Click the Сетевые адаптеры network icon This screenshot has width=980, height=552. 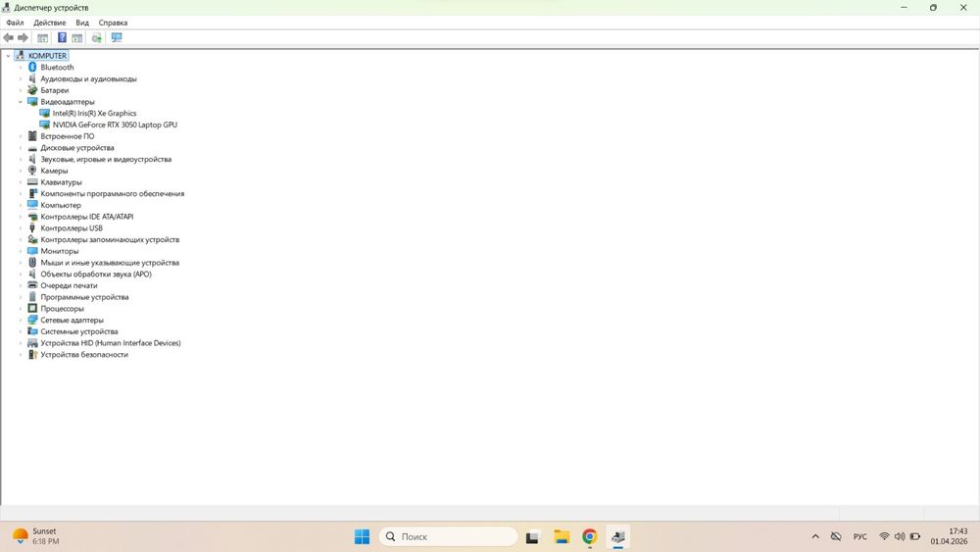tap(32, 320)
